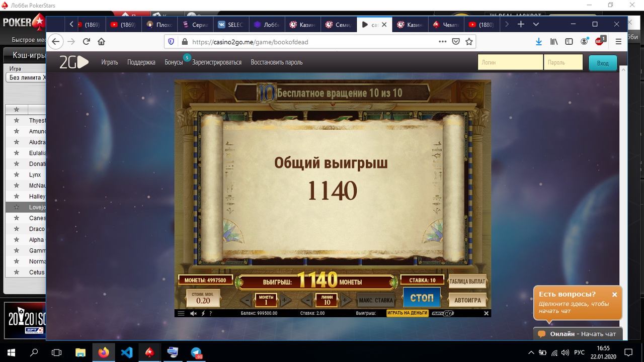Toggle the game sound mute icon
The image size is (644, 362).
tap(194, 313)
